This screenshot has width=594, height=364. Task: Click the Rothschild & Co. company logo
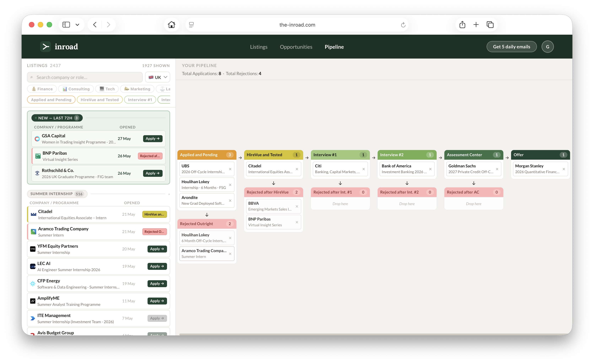click(37, 173)
